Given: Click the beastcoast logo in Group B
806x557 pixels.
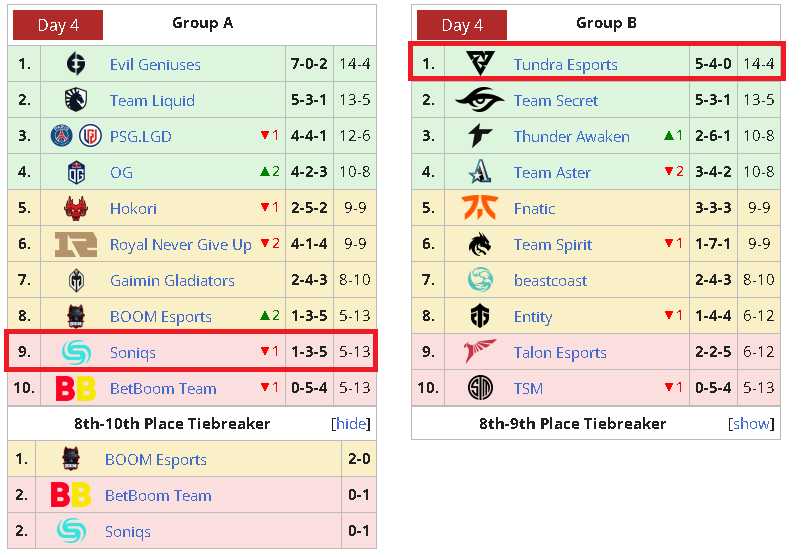Looking at the screenshot, I should pyautogui.click(x=480, y=280).
